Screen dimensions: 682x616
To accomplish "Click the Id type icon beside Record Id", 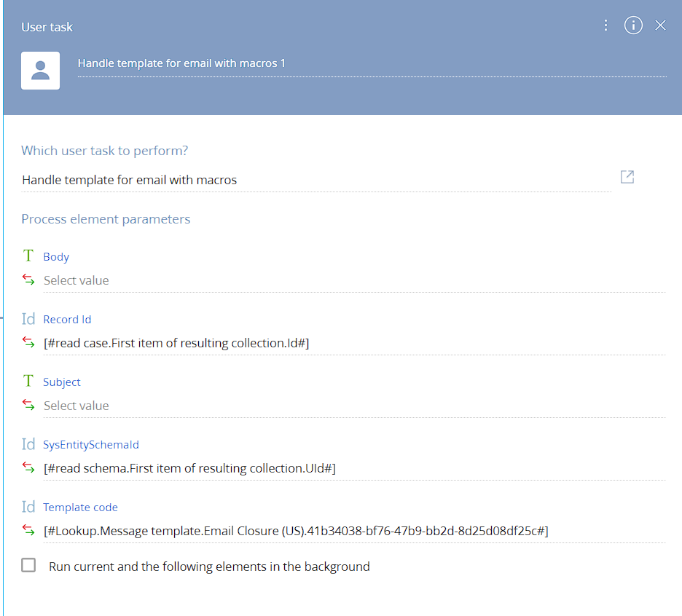I will coord(28,319).
